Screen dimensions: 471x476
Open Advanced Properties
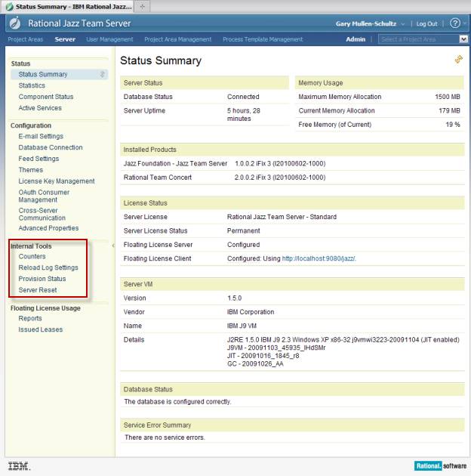tap(48, 228)
